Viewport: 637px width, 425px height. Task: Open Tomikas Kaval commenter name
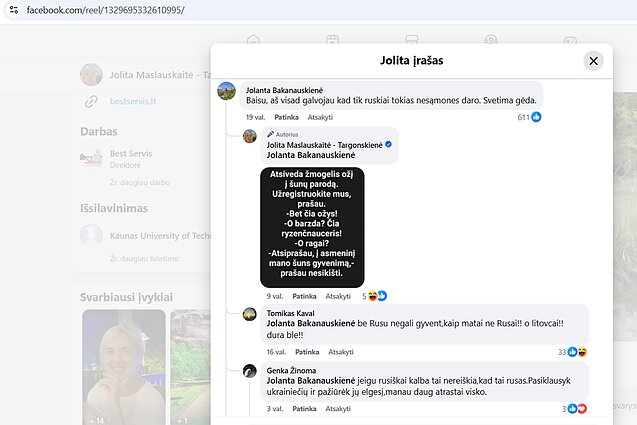pyautogui.click(x=290, y=313)
